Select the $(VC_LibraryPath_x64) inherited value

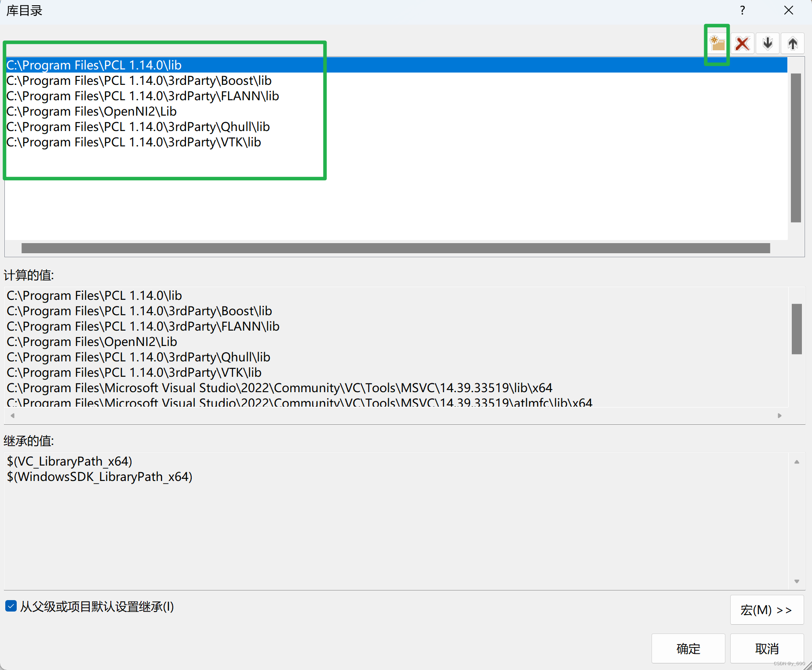coord(69,461)
